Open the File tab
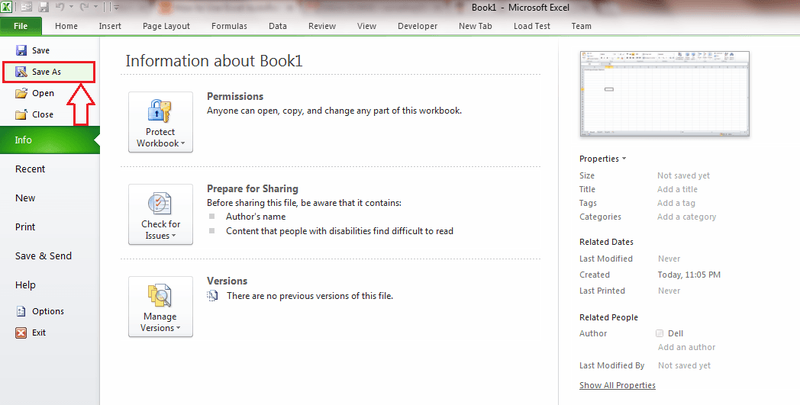The height and width of the screenshot is (405, 800). 20,26
